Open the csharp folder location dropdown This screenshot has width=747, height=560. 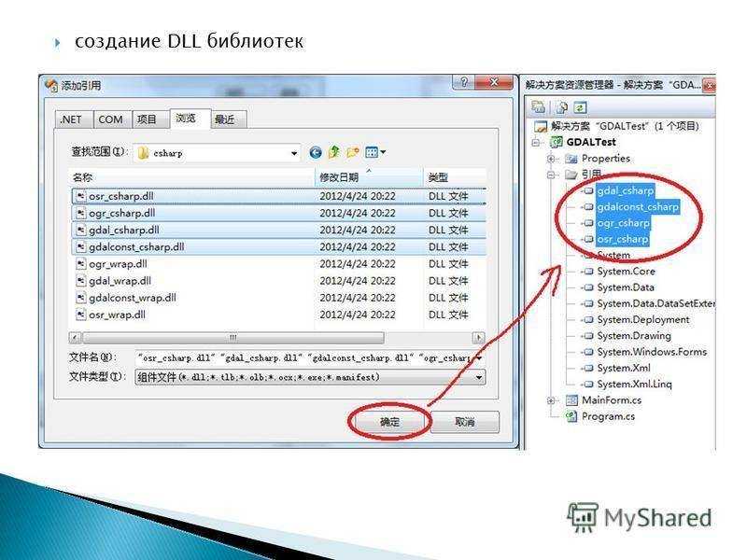tap(294, 153)
